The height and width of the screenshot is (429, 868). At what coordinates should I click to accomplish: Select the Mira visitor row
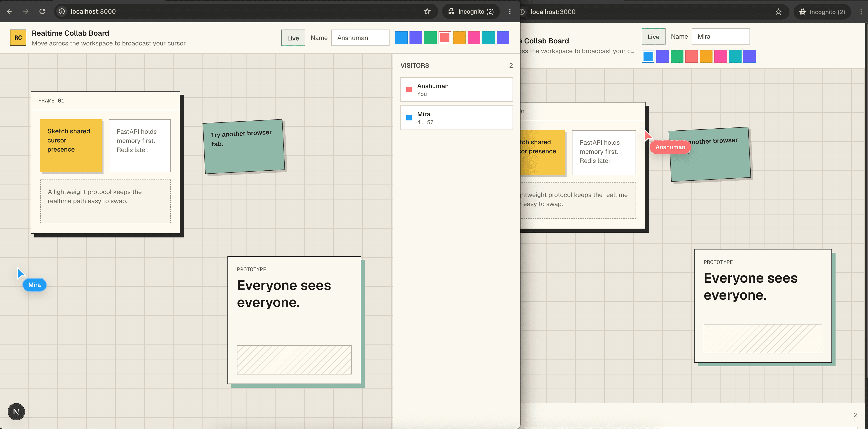[456, 118]
